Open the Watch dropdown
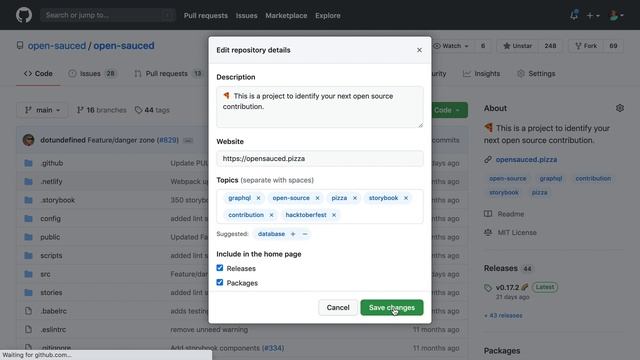The height and width of the screenshot is (360, 640). [x=451, y=46]
